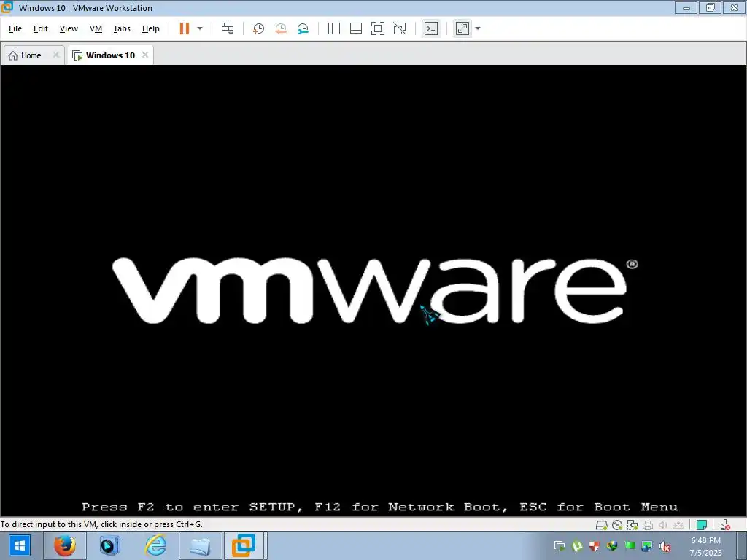The height and width of the screenshot is (560, 747).
Task: Enter full screen mode
Action: tap(378, 28)
